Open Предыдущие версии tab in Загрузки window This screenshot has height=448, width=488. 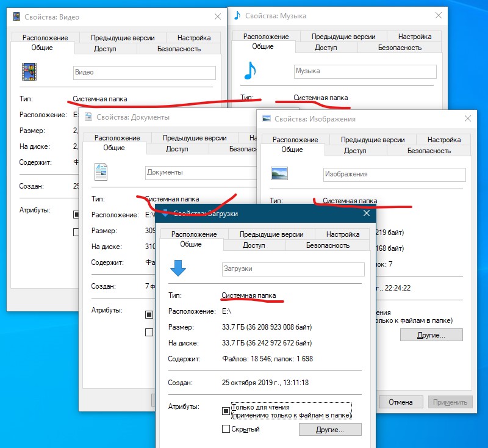[x=271, y=234]
